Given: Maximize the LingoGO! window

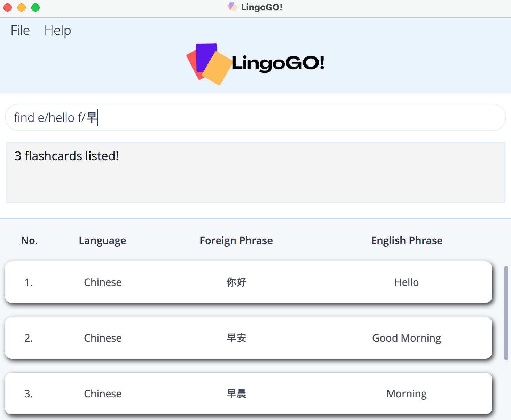Looking at the screenshot, I should [x=36, y=8].
